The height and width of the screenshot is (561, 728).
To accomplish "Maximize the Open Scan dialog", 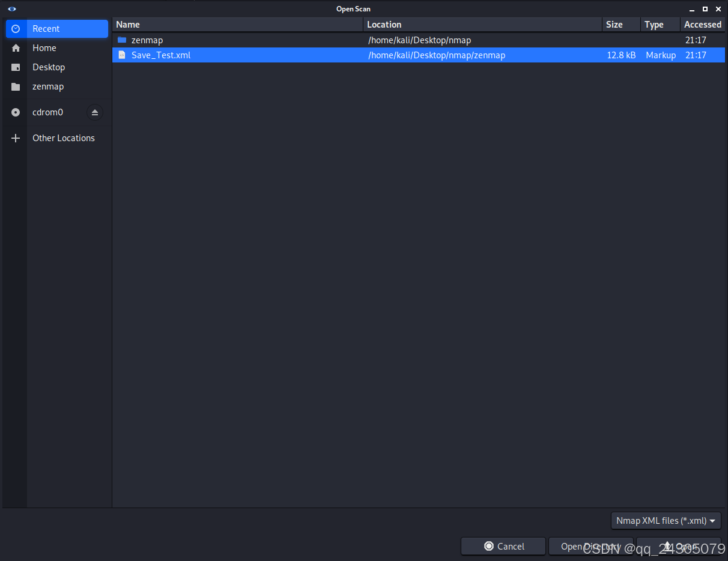I will [705, 9].
